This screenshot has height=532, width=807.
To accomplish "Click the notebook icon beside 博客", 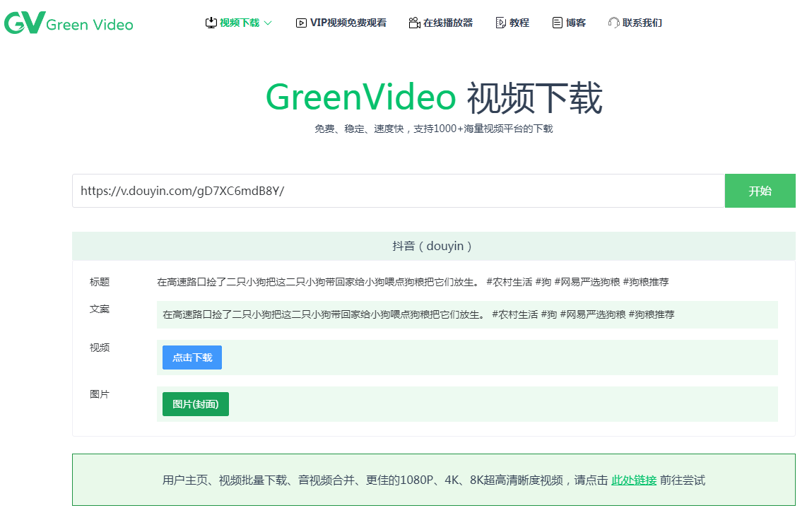I will click(556, 22).
